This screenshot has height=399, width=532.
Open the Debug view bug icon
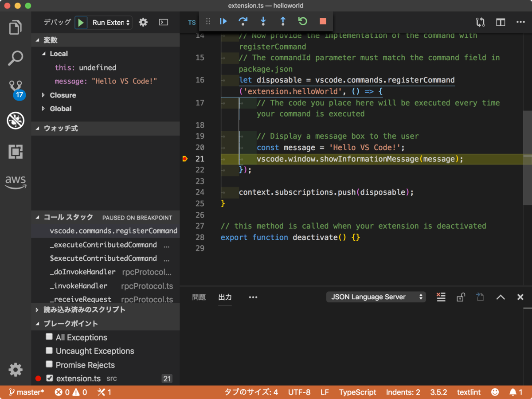tap(16, 121)
